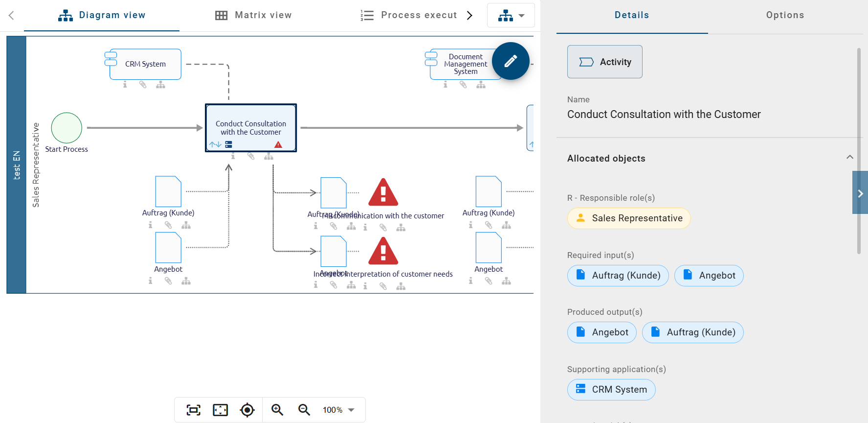Switch to the Diagram view tab
This screenshot has width=868, height=423.
point(102,16)
